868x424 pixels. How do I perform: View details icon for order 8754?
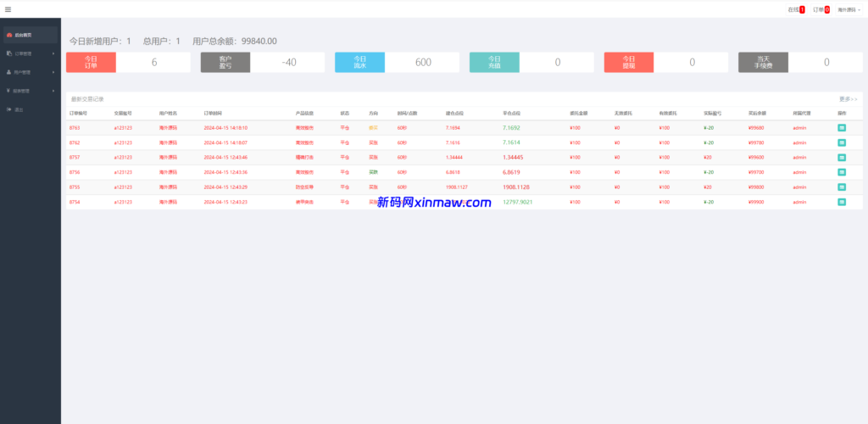842,202
